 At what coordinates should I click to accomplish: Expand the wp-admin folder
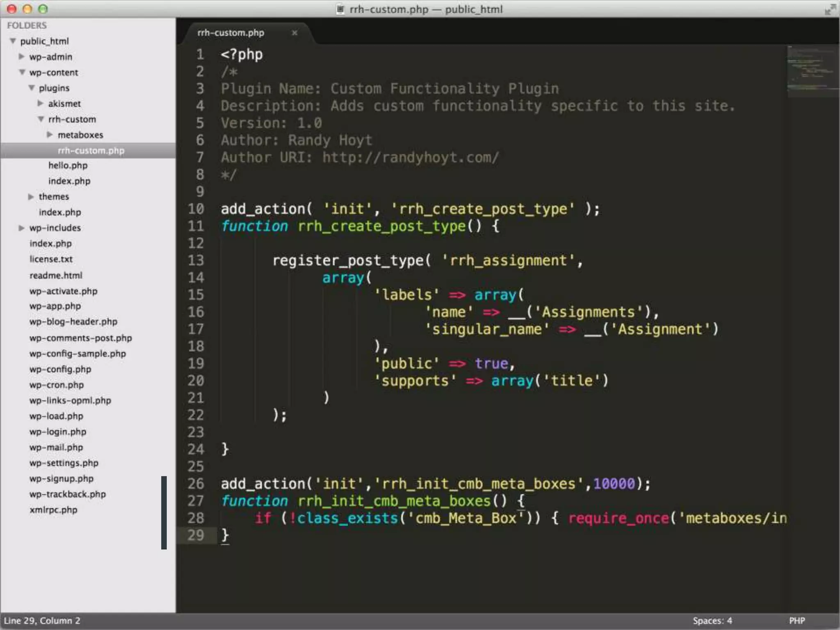pyautogui.click(x=22, y=57)
